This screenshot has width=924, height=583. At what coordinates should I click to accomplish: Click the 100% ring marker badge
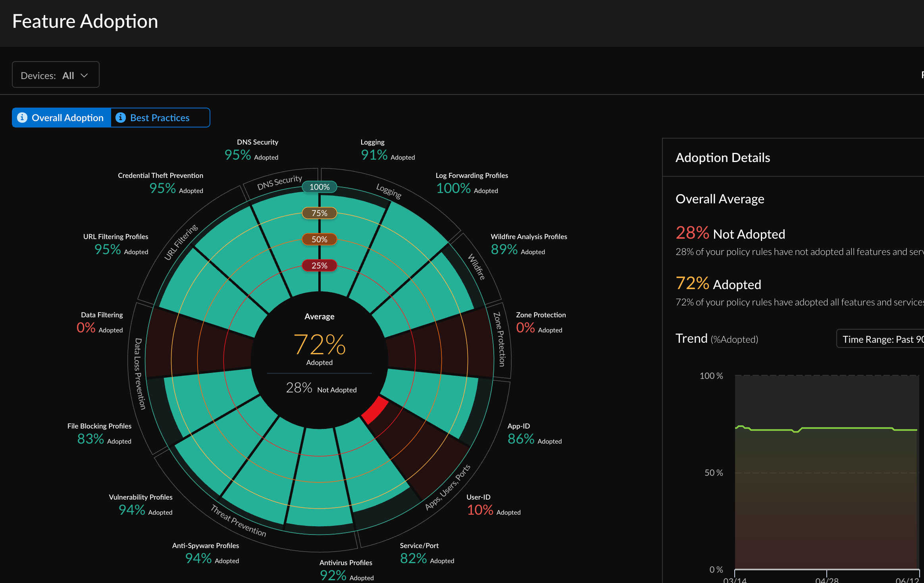tap(319, 187)
